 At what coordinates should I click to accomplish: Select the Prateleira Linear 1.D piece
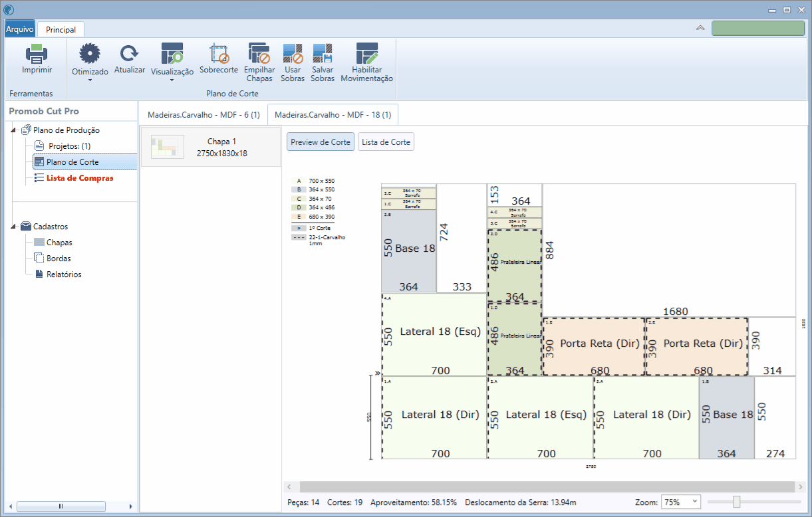(x=515, y=340)
